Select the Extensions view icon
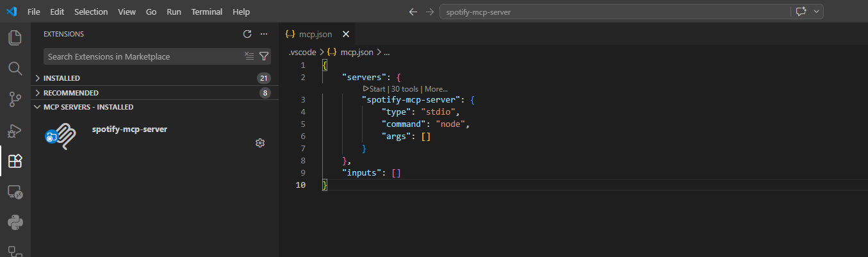868x257 pixels. 15,161
